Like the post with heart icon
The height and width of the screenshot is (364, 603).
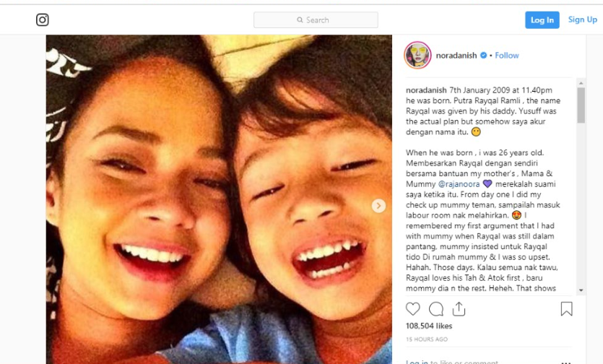tap(412, 309)
